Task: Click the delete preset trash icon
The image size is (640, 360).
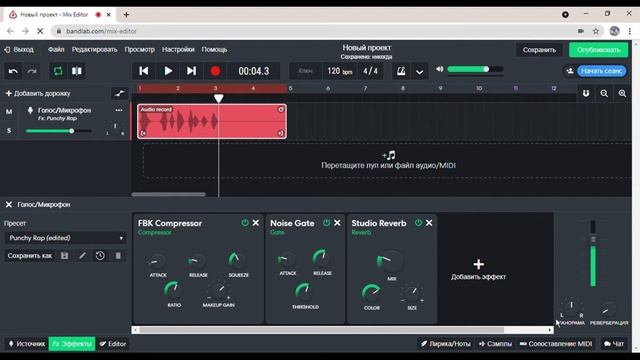Action: [118, 256]
